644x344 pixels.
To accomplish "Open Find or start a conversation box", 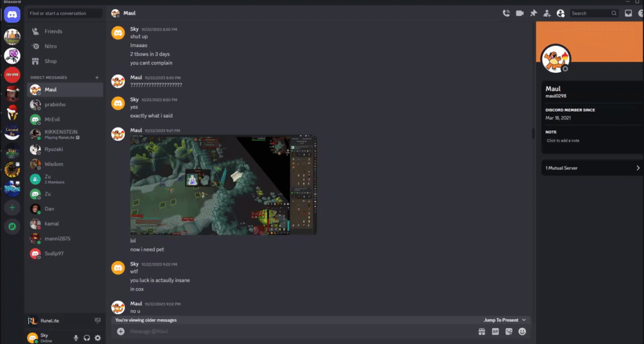I will [65, 13].
